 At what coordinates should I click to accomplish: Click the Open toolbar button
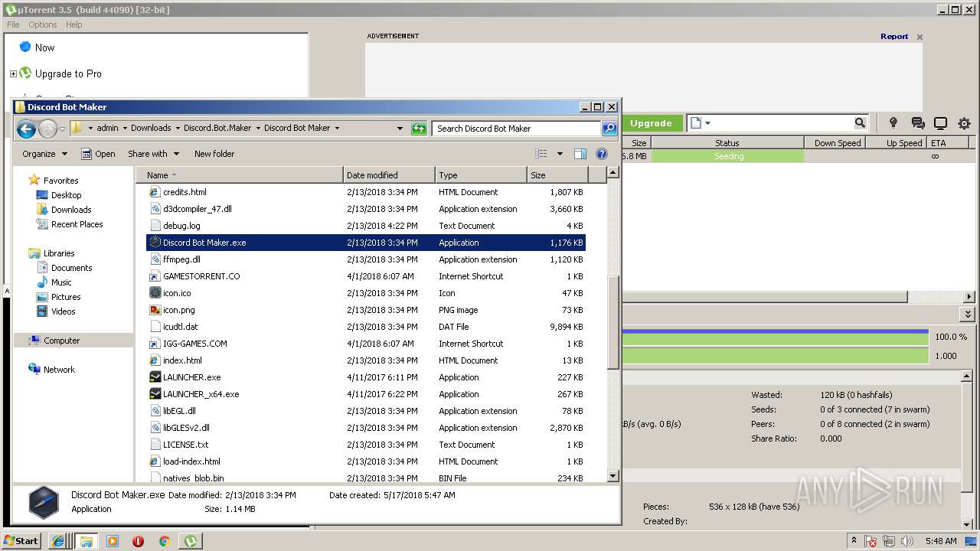[x=98, y=154]
